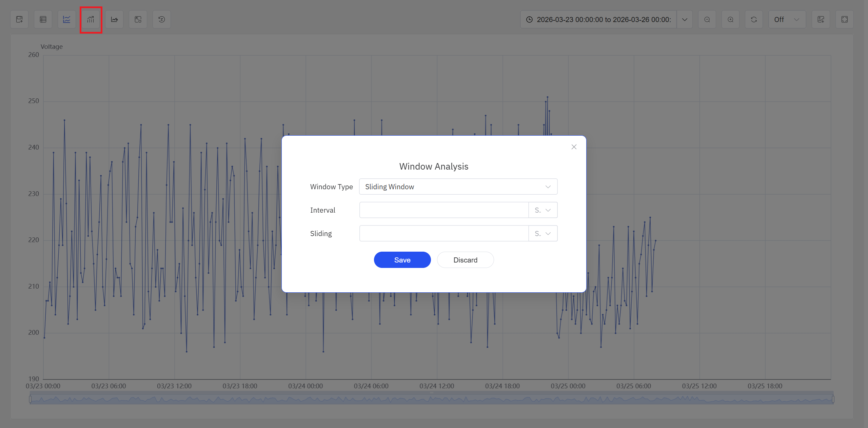Switch to table view icon
Screen dimensions: 868x428
point(43,19)
